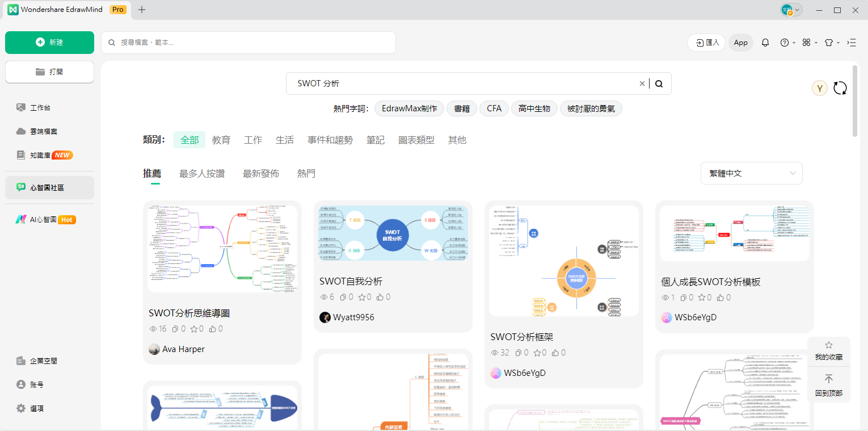
Task: Click the vertical scrollbar on the right
Action: pyautogui.click(x=855, y=101)
